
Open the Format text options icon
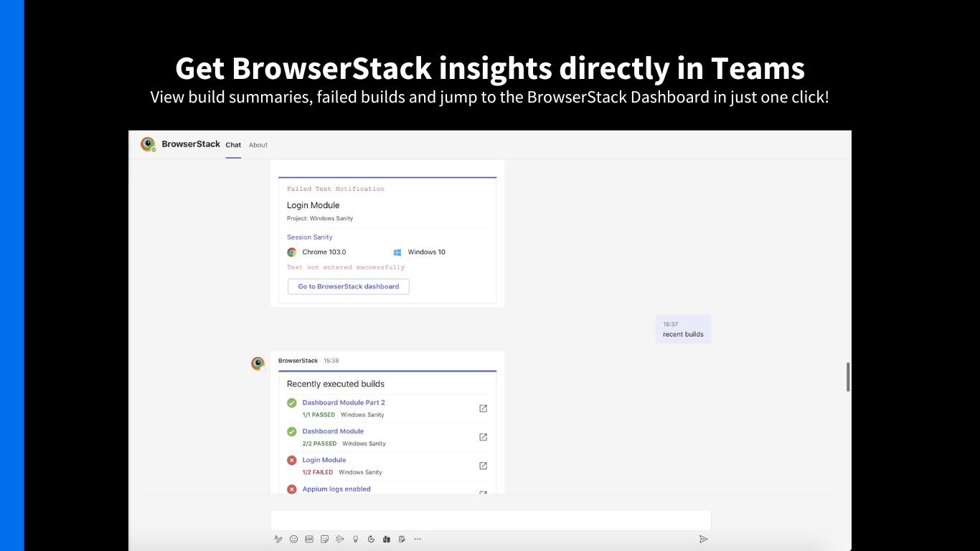point(278,539)
